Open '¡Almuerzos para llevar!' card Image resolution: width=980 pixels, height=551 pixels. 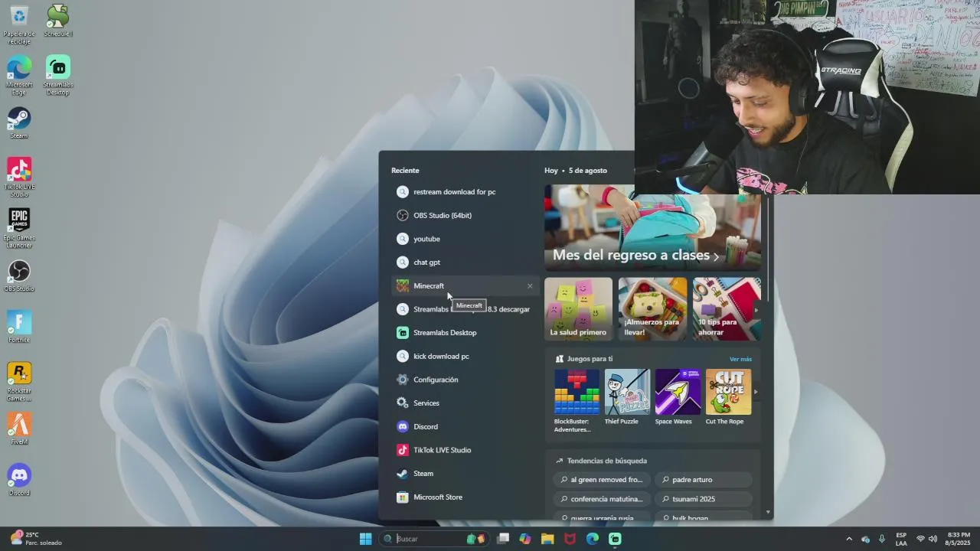tap(652, 308)
